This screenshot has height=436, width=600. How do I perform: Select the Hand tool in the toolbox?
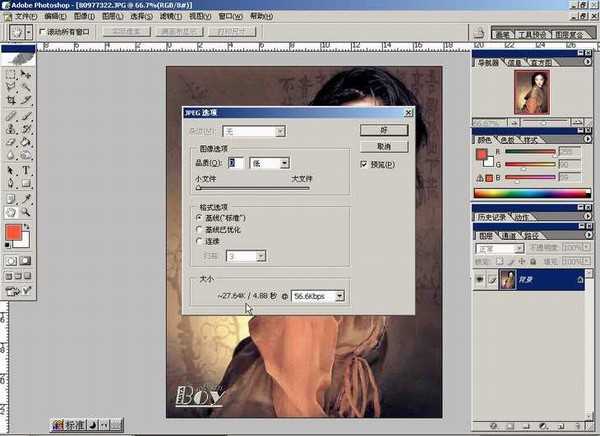click(x=11, y=211)
